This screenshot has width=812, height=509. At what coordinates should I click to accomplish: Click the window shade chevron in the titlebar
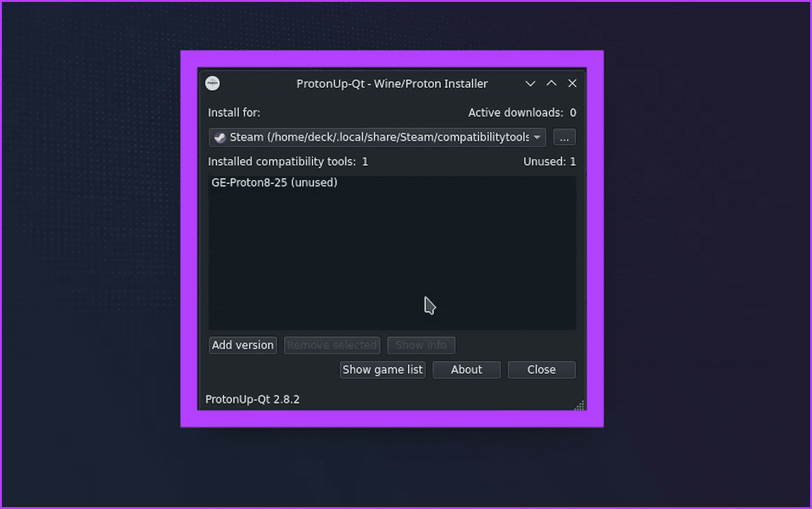click(x=530, y=83)
